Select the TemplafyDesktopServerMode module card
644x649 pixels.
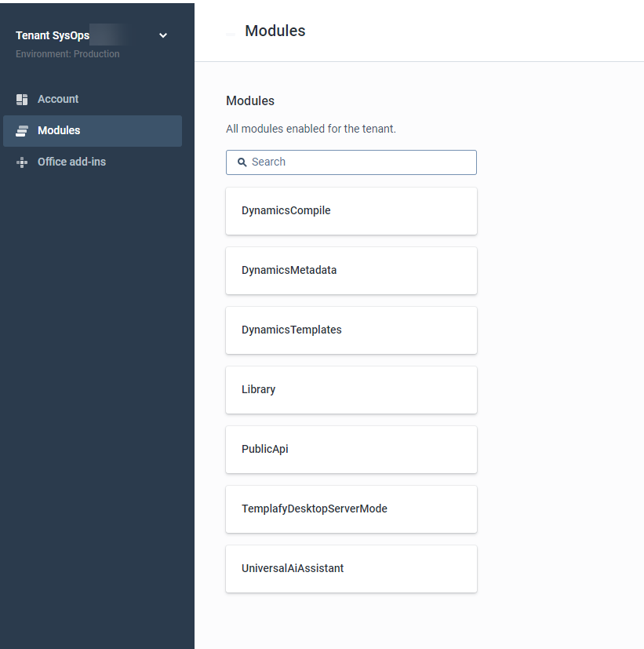pos(351,509)
